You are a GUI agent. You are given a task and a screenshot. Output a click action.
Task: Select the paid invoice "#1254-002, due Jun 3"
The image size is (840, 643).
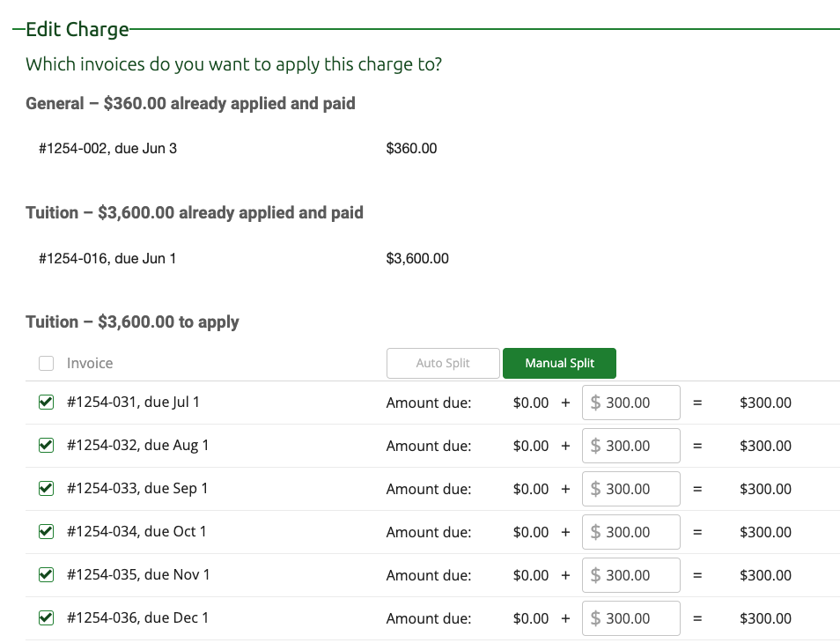(x=107, y=149)
